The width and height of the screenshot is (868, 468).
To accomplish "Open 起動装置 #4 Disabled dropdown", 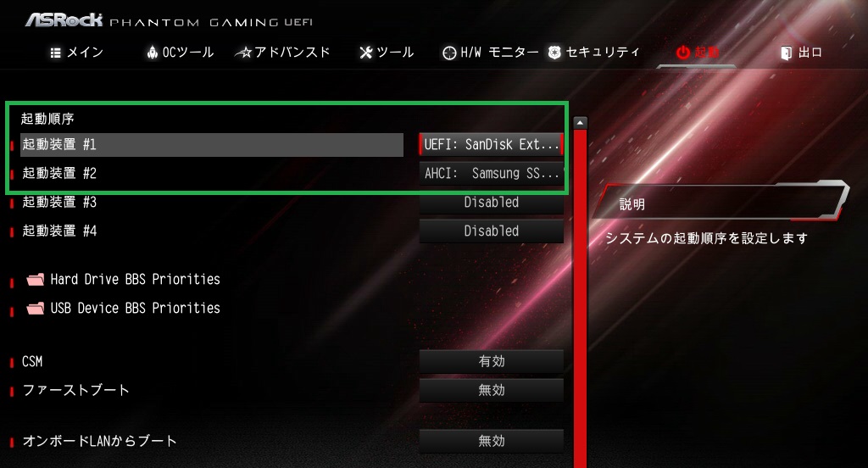I will tap(491, 231).
